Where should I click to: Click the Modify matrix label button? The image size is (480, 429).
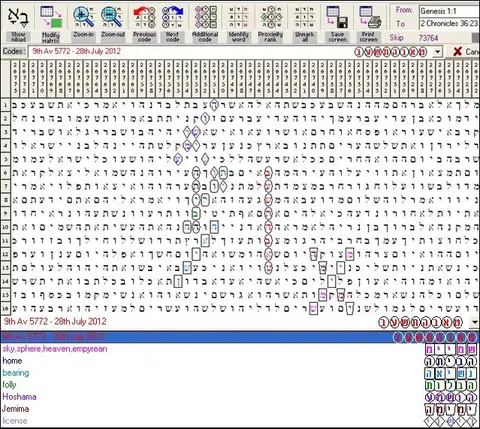(x=51, y=37)
